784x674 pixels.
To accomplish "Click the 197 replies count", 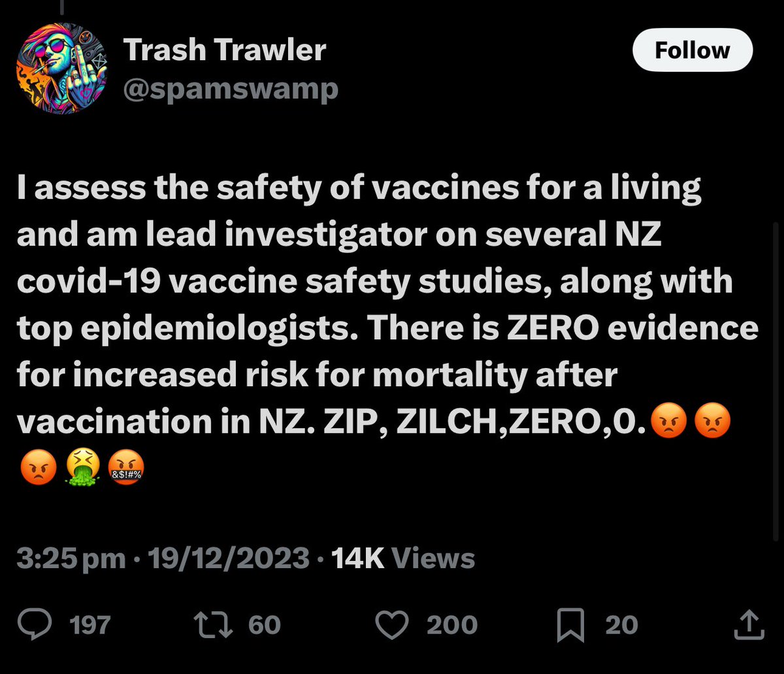I will [90, 625].
